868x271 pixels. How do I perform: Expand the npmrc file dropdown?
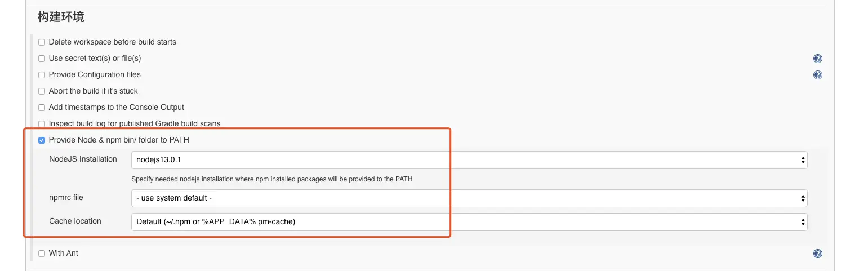[x=469, y=198]
